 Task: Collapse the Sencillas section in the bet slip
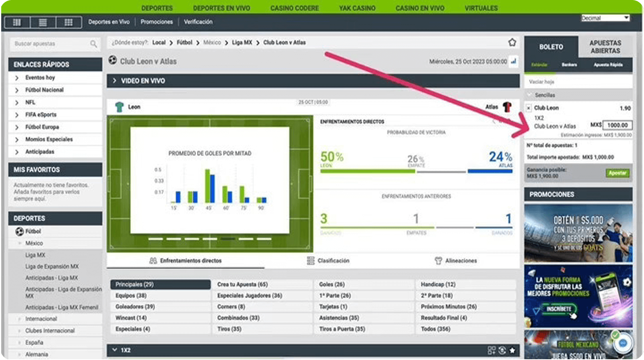(530, 95)
